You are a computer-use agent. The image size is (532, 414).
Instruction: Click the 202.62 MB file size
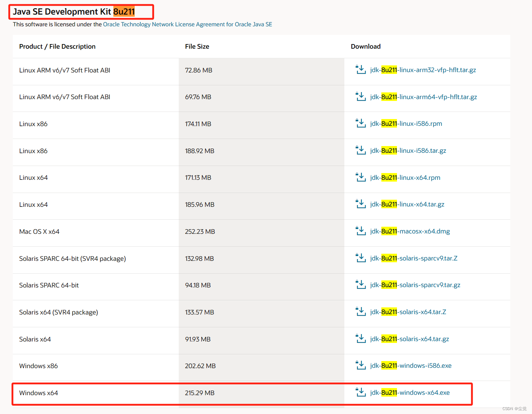click(x=200, y=366)
